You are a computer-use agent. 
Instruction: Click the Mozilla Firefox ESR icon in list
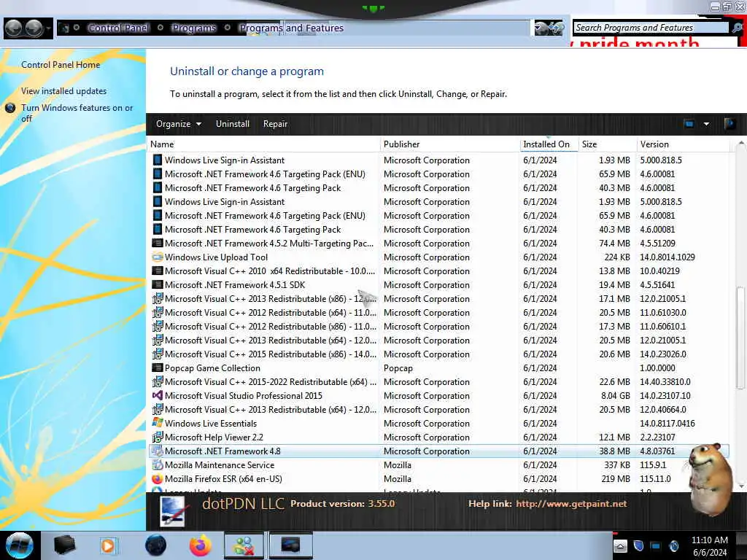click(x=158, y=478)
